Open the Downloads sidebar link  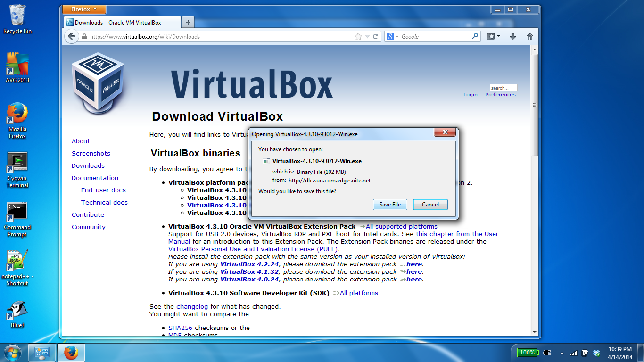pos(88,165)
